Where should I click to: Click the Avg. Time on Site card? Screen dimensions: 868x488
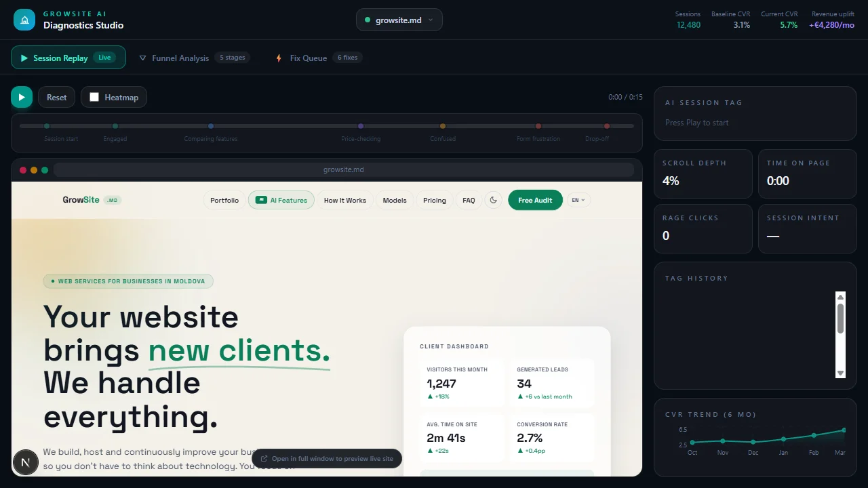click(462, 439)
